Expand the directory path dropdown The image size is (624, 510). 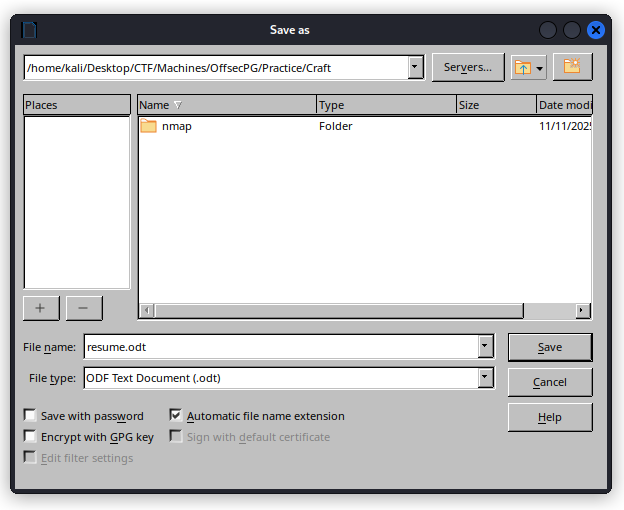[416, 68]
